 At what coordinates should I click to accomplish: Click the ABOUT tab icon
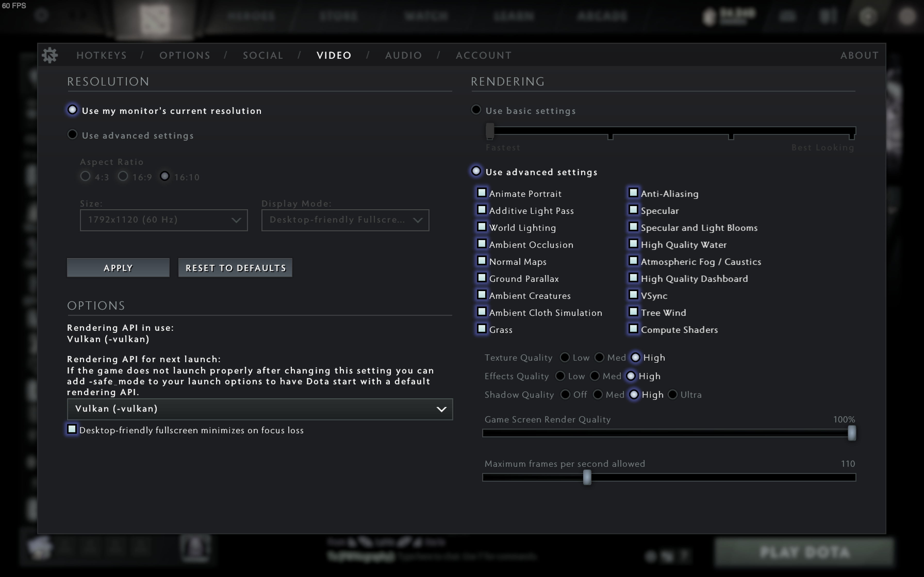pos(859,55)
